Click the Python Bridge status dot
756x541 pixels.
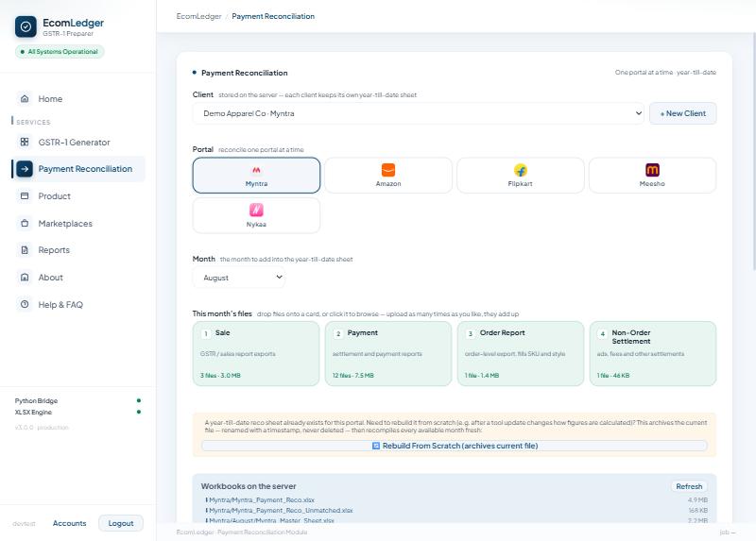(x=139, y=401)
